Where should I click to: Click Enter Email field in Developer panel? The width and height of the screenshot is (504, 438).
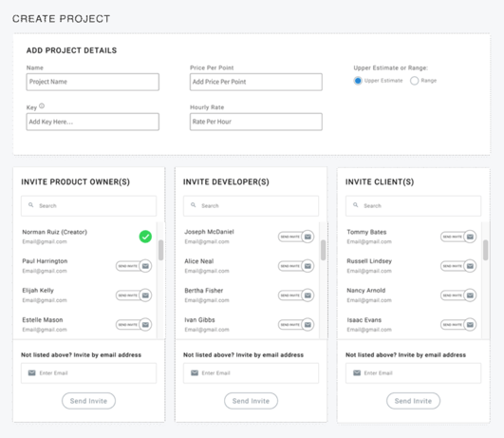pyautogui.click(x=251, y=373)
